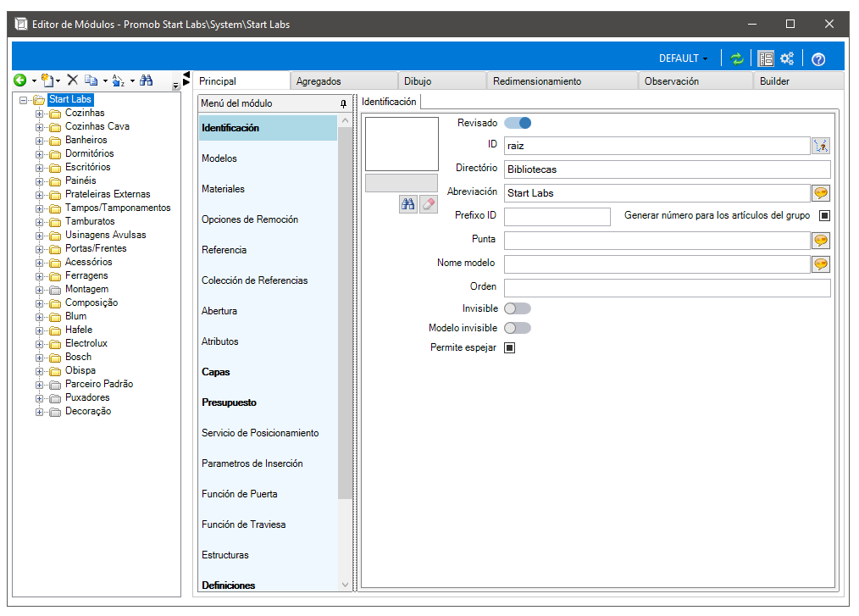This screenshot has height=616, width=859.
Task: Click the module menu vertical scrollbar
Action: coord(345,313)
